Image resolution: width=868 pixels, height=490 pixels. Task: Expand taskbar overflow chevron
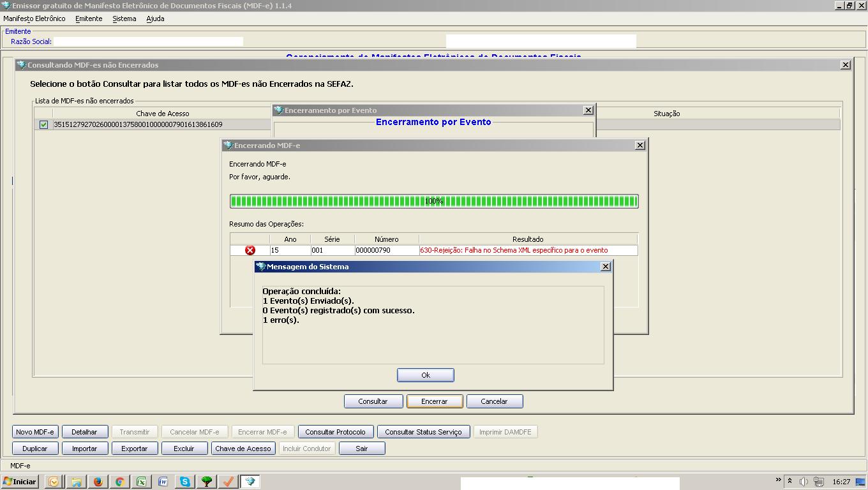[778, 480]
